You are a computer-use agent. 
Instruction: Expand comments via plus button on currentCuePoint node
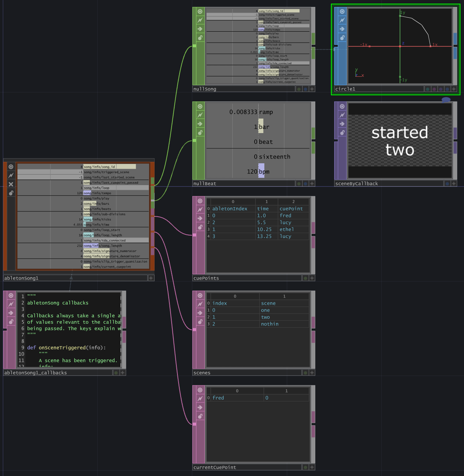tap(312, 467)
